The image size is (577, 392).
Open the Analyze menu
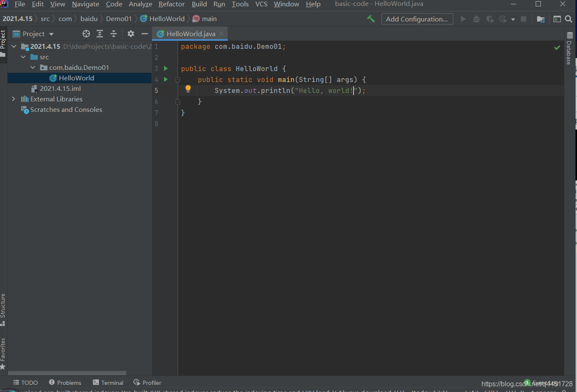click(141, 4)
